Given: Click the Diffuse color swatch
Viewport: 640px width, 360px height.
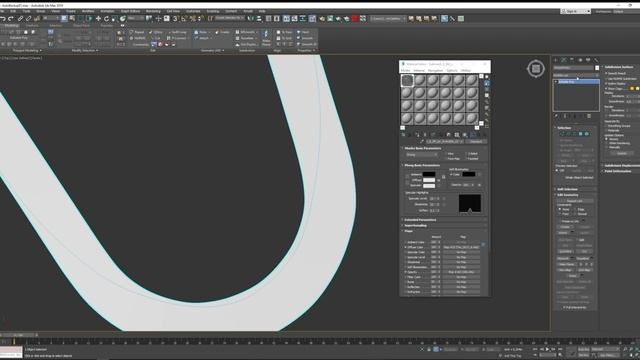Looking at the screenshot, I should coord(429,180).
